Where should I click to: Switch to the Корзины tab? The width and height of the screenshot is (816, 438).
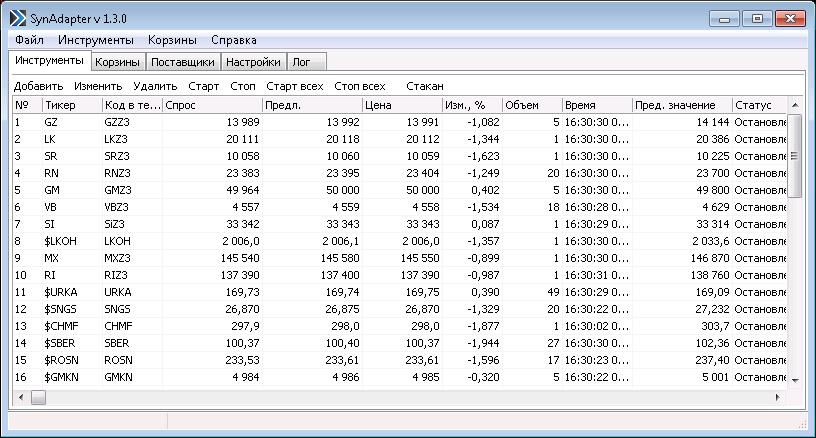pyautogui.click(x=118, y=62)
